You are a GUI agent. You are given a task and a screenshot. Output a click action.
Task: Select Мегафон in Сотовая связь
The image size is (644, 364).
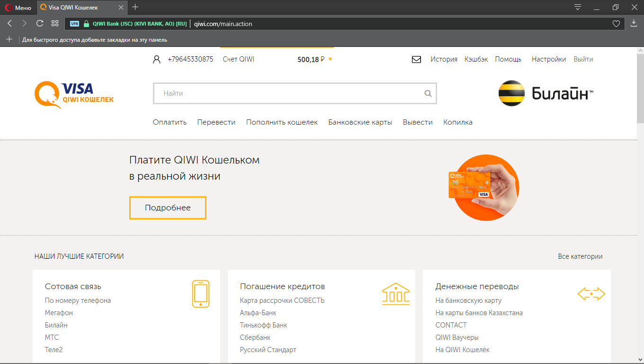[x=59, y=313]
